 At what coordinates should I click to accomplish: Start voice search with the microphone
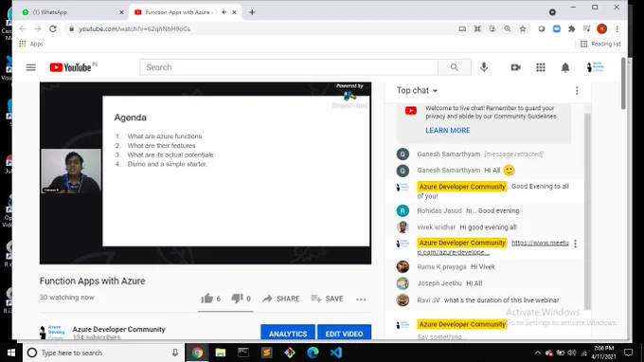click(484, 67)
